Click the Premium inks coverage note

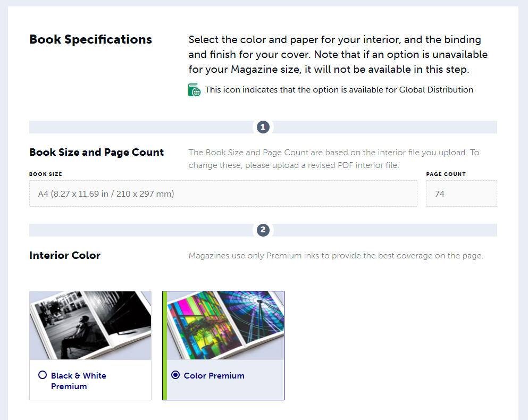click(x=336, y=256)
